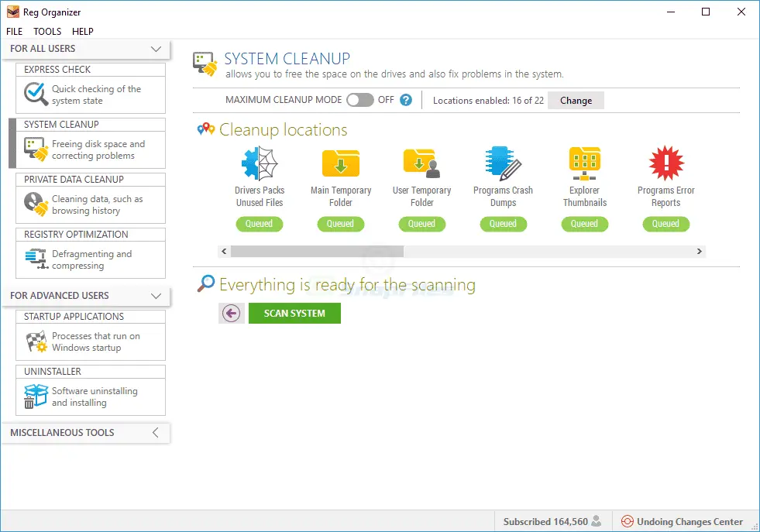
Task: Select the Main Temporary Folder icon
Action: [341, 163]
